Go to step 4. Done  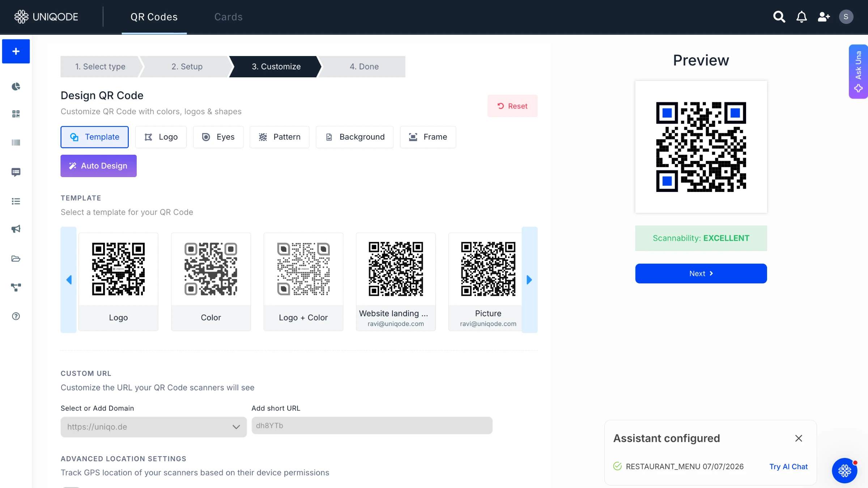[364, 67]
